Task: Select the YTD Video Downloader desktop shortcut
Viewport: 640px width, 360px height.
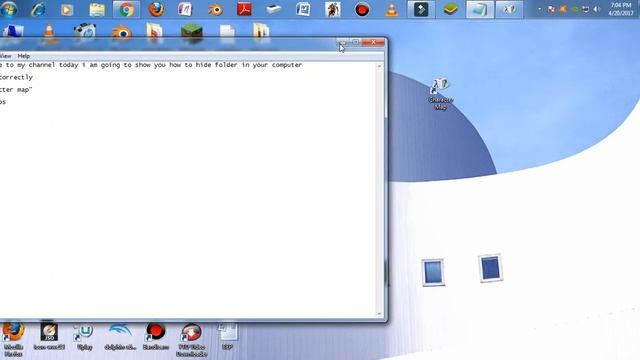Action: (191, 340)
